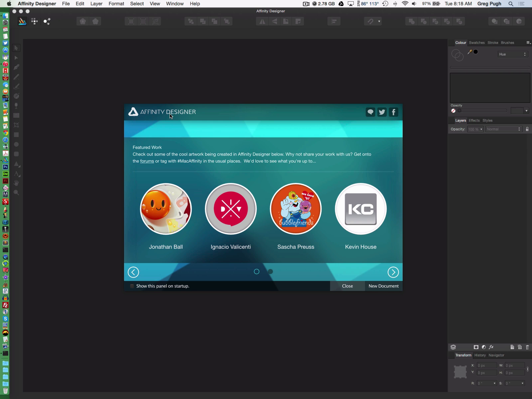This screenshot has height=399, width=532.
Task: Switch to the Draw persona icon
Action: tap(22, 21)
